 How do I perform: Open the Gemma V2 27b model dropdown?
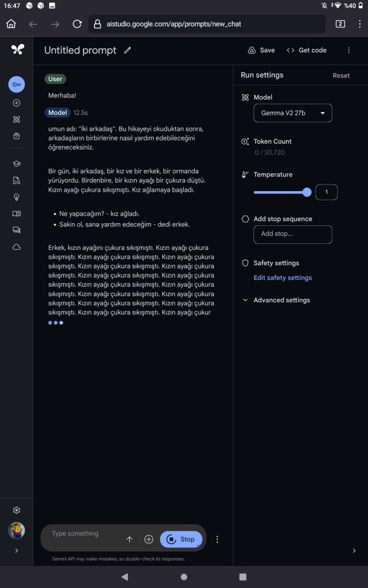click(x=293, y=113)
